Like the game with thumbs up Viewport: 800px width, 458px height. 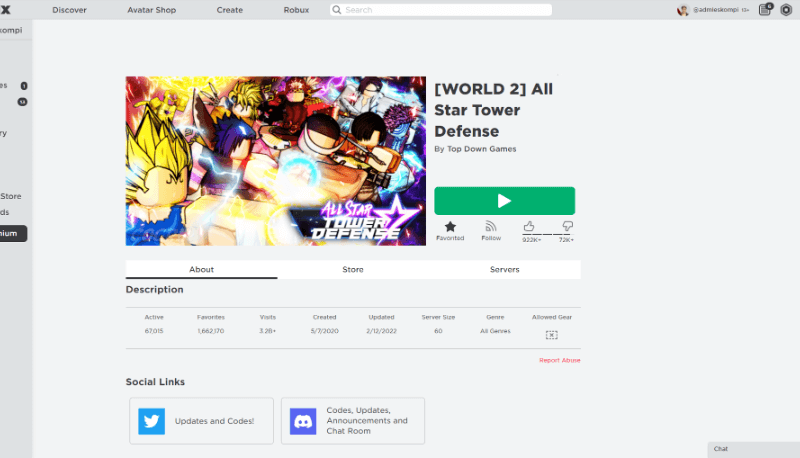tap(529, 226)
